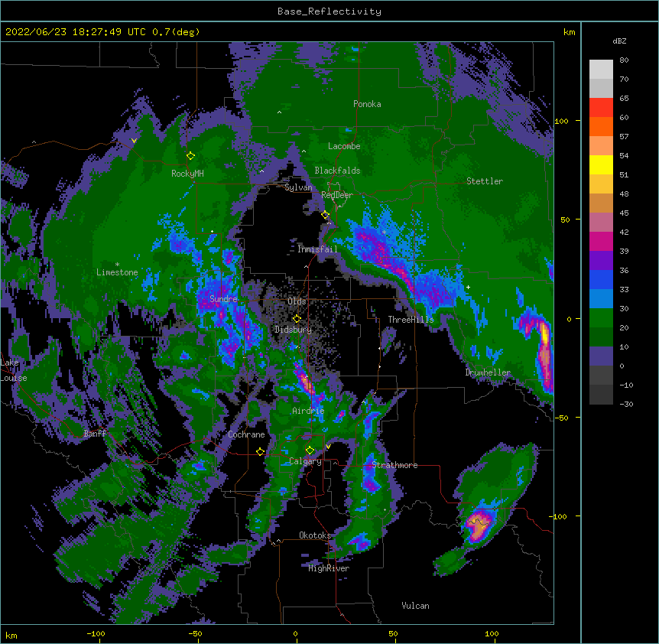Screen dimensions: 659x644
Task: Click the Limestone label
Action: 117,272
